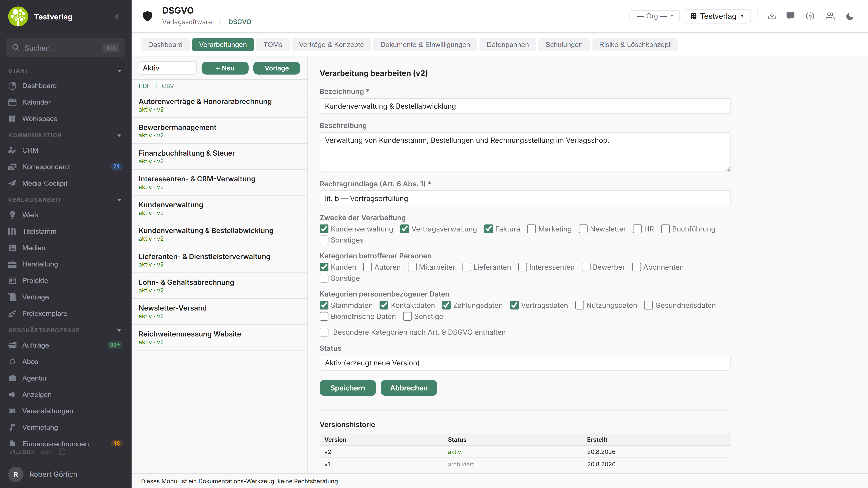Open Aufträge in the sidebar
This screenshot has height=488, width=868.
click(x=65, y=345)
